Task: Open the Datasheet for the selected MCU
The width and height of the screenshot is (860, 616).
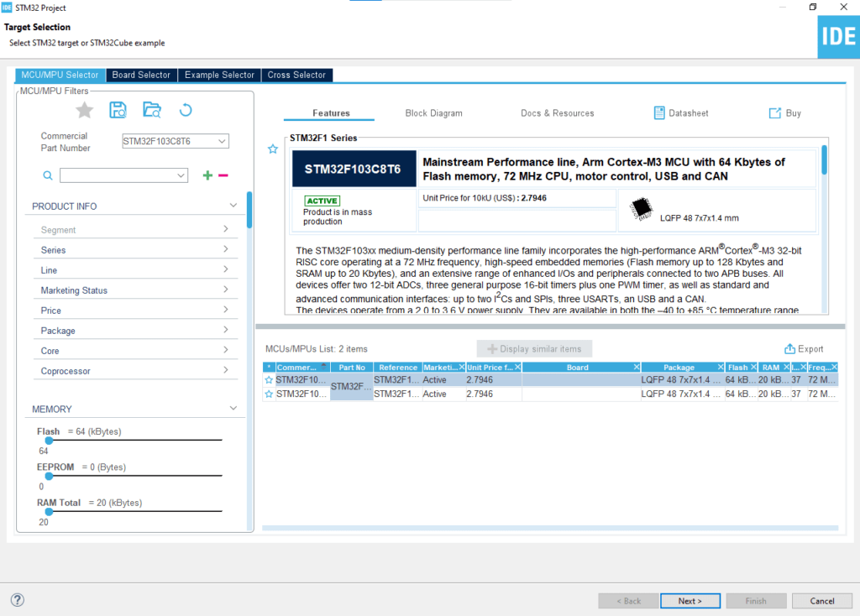Action: pyautogui.click(x=681, y=113)
